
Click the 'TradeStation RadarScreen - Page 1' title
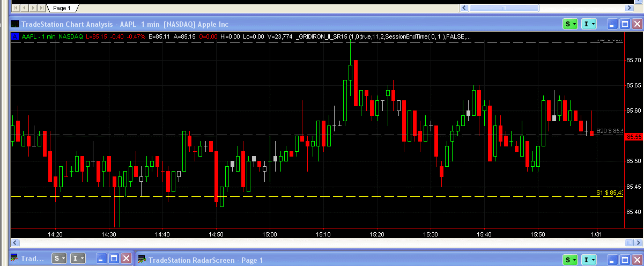tap(205, 260)
